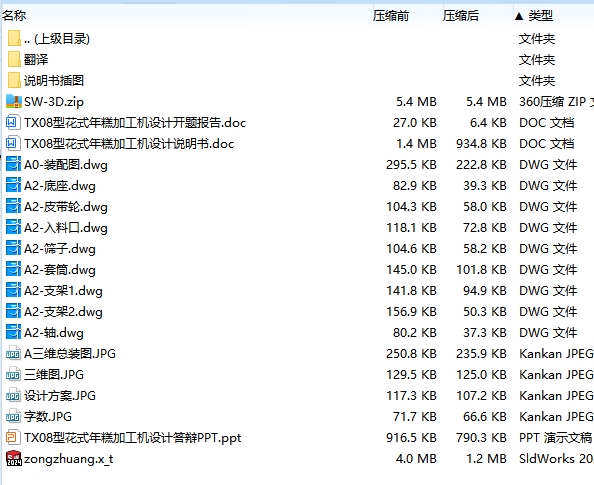Sort by the 压缩后 column header
Image resolution: width=594 pixels, height=485 pixels.
click(461, 16)
